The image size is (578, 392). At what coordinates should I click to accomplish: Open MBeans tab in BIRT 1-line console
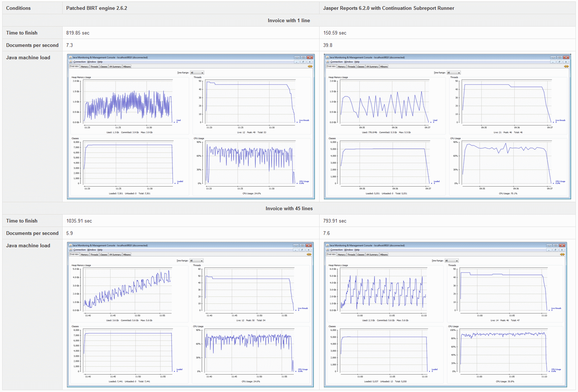pos(127,67)
